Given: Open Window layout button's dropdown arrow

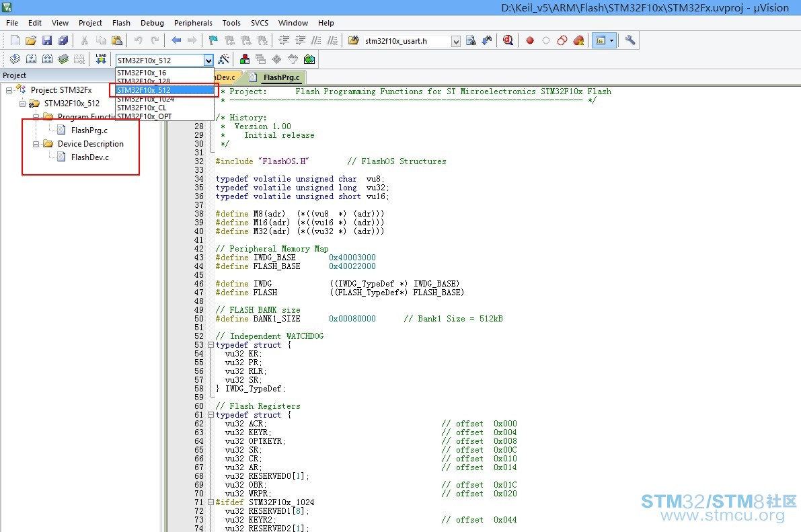Looking at the screenshot, I should click(x=611, y=40).
